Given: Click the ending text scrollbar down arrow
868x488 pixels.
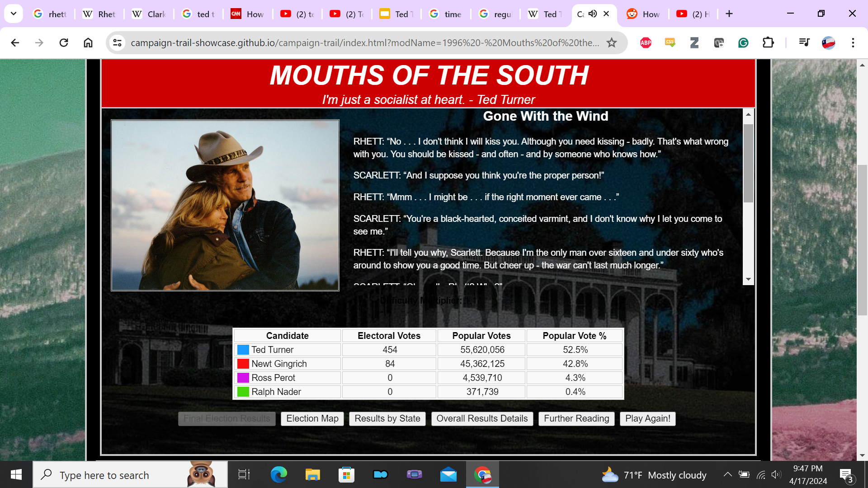Looking at the screenshot, I should coord(748,280).
